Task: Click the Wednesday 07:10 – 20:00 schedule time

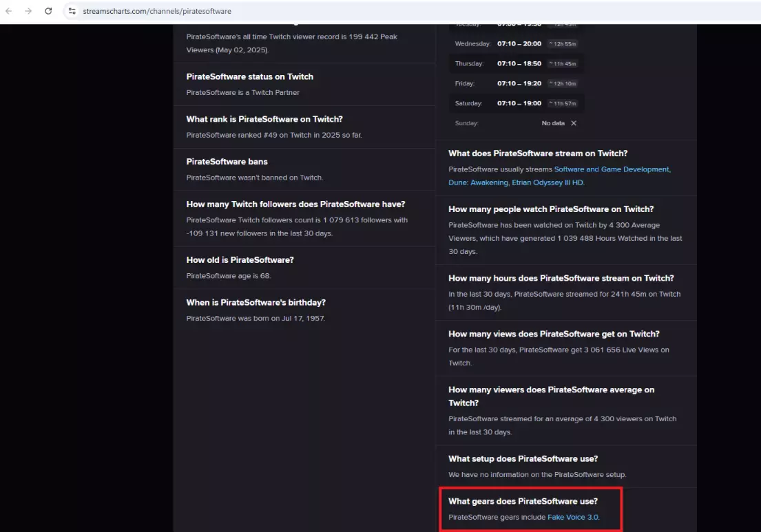Action: [519, 43]
